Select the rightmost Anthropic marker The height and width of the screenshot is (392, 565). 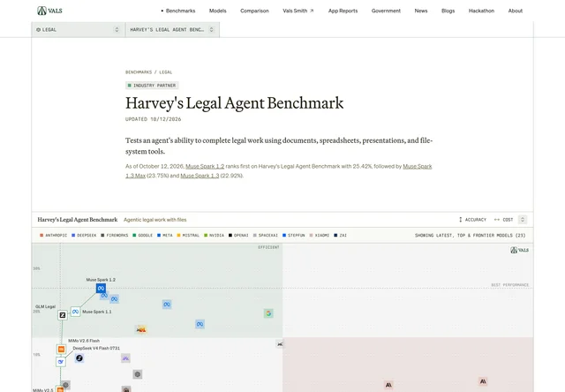[x=483, y=381]
